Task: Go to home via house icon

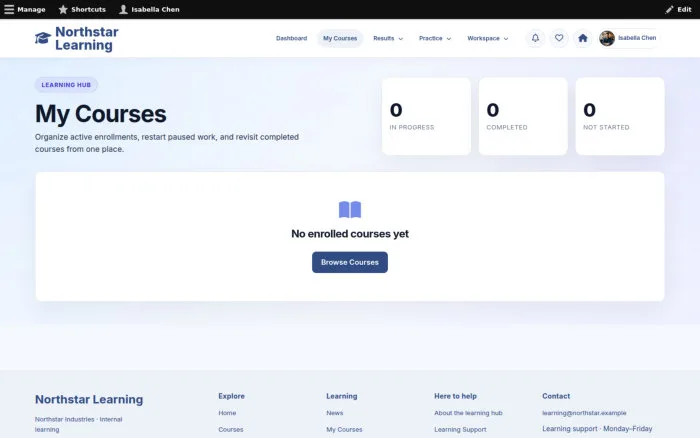Action: coord(583,38)
